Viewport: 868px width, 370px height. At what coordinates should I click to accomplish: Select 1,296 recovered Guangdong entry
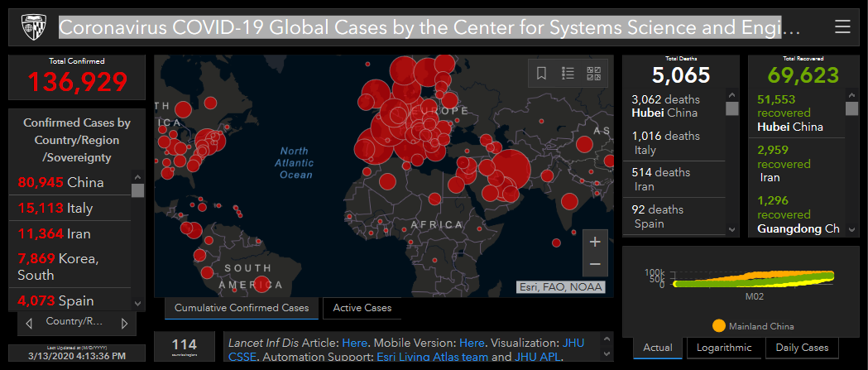pyautogui.click(x=797, y=214)
